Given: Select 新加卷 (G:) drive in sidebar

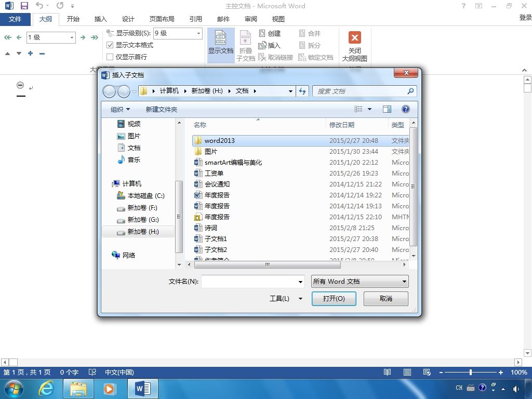Looking at the screenshot, I should [x=138, y=220].
